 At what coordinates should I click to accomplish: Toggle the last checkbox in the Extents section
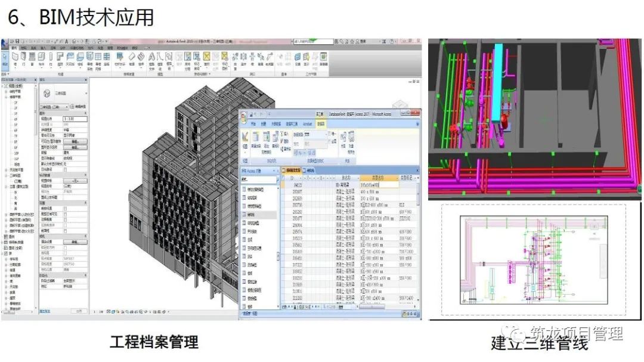pyautogui.click(x=65, y=230)
